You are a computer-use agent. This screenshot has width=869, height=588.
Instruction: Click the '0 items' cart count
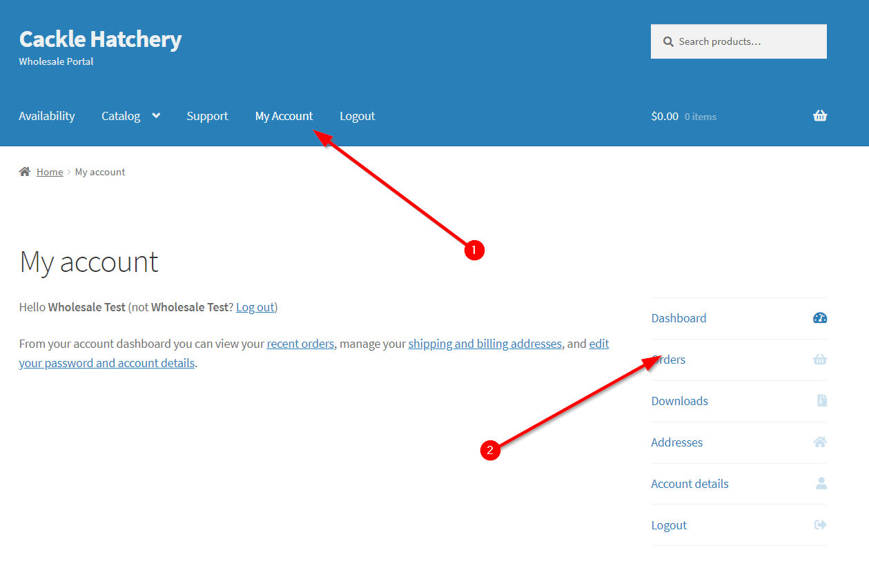[701, 117]
